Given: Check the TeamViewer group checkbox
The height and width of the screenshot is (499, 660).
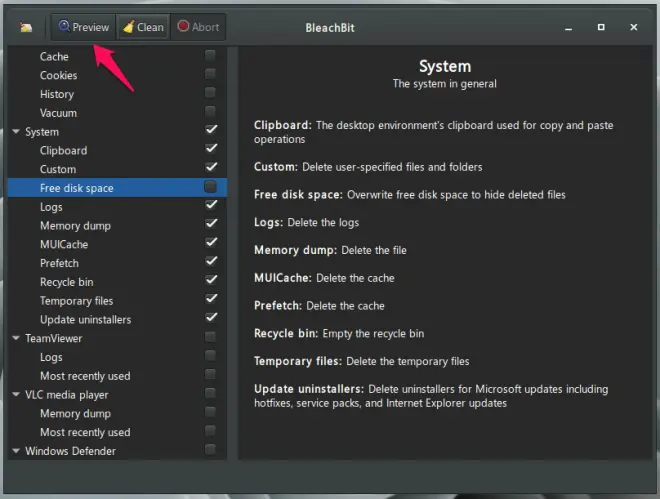Looking at the screenshot, I should tap(210, 337).
